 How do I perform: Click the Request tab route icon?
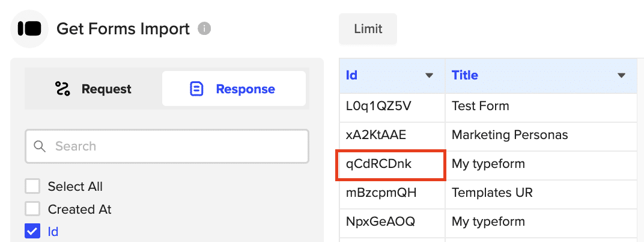point(62,89)
